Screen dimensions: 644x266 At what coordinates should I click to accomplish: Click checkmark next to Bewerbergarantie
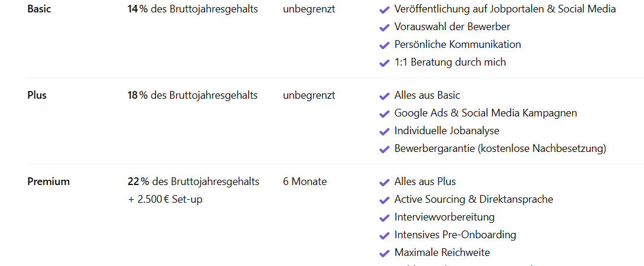[384, 150]
